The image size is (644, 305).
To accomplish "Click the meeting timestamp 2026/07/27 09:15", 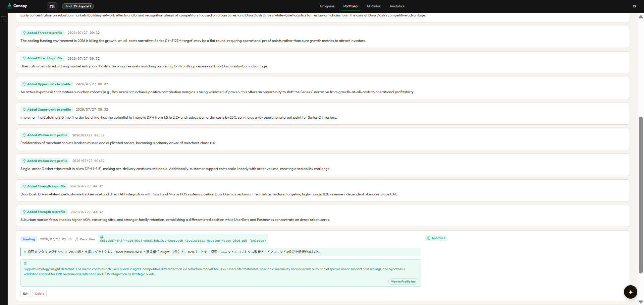I will coord(56,239).
